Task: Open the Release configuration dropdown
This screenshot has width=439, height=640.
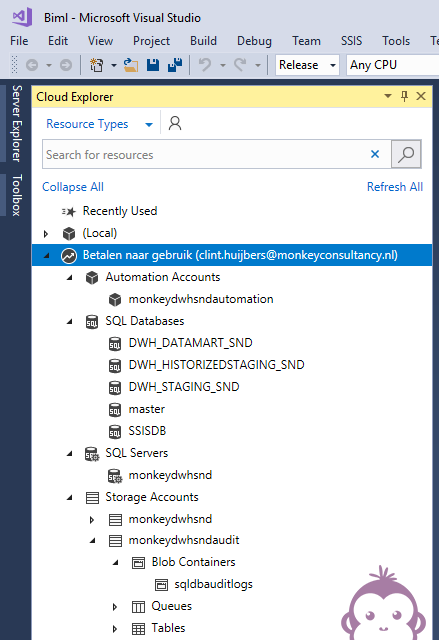Action: click(x=333, y=65)
